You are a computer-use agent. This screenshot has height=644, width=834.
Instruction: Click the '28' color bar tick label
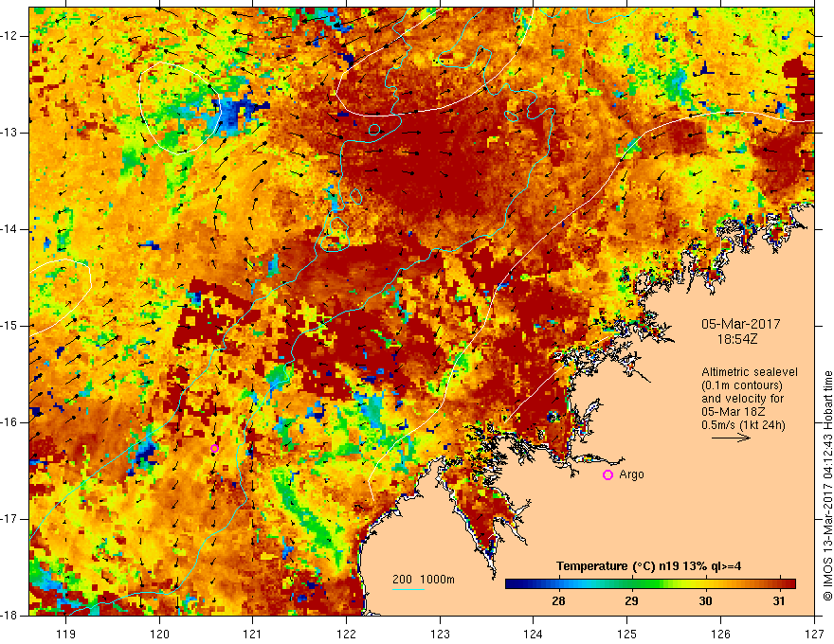(x=558, y=601)
